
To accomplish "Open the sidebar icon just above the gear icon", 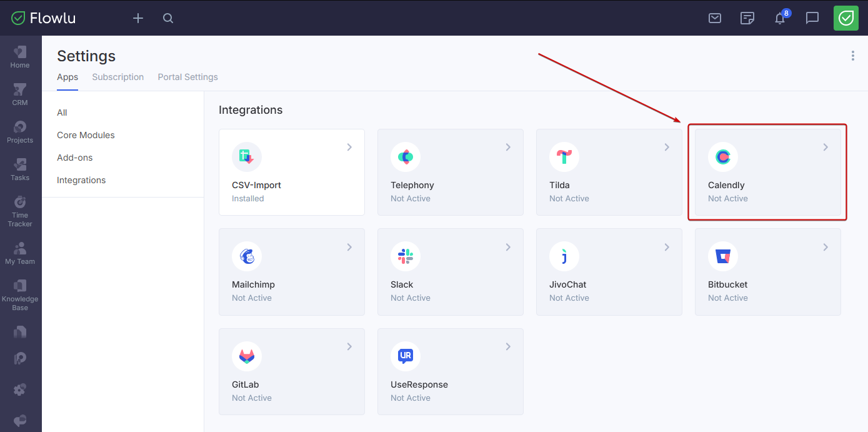I will 20,359.
